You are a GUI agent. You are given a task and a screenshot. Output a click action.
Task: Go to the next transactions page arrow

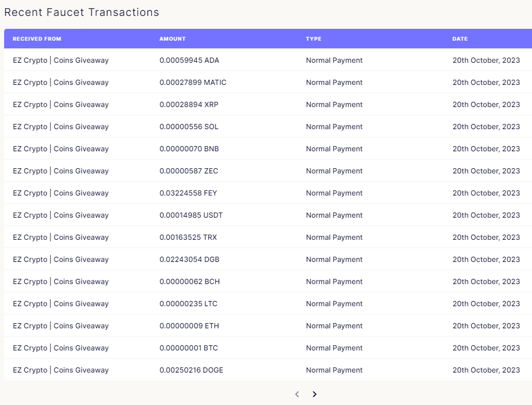(x=315, y=394)
